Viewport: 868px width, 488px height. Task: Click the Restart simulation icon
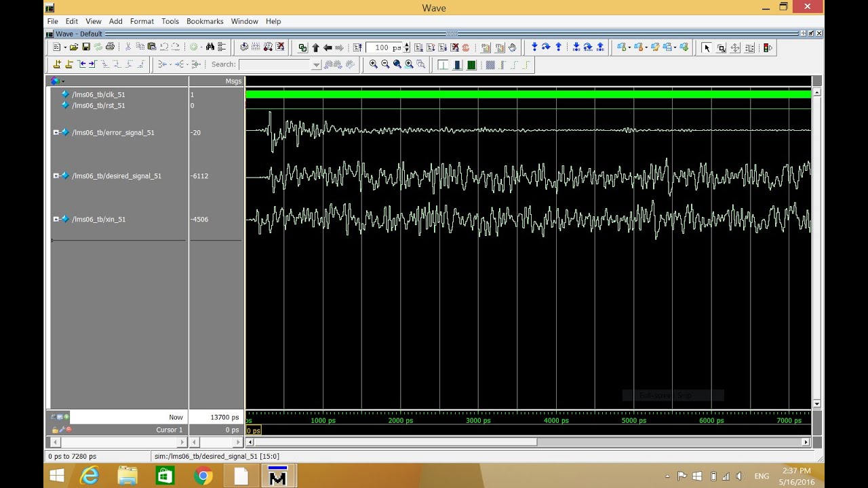357,47
